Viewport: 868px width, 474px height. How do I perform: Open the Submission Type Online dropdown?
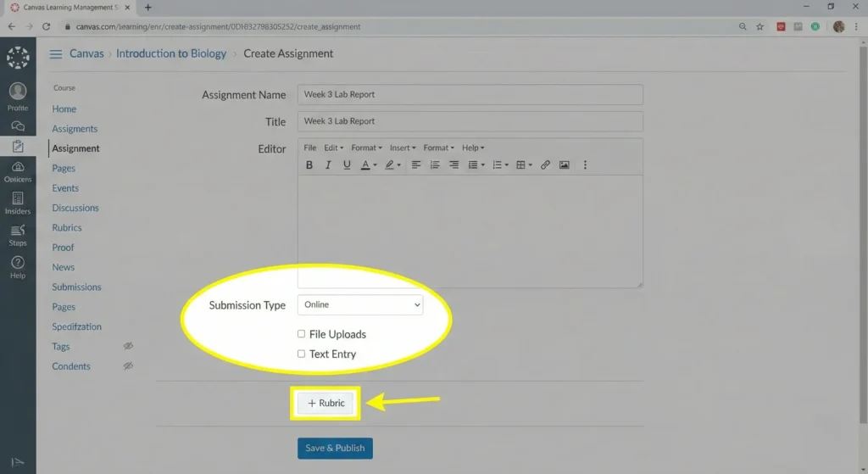(360, 305)
